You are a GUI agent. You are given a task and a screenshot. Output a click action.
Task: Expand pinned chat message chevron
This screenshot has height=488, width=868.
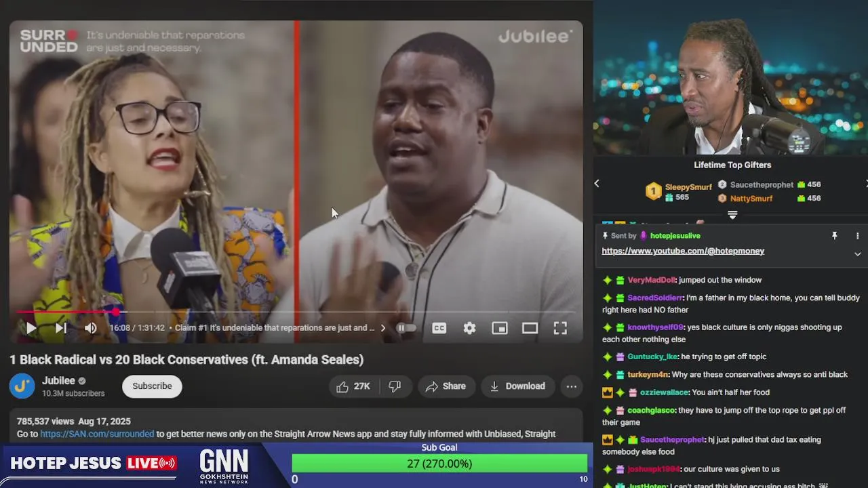(x=857, y=254)
